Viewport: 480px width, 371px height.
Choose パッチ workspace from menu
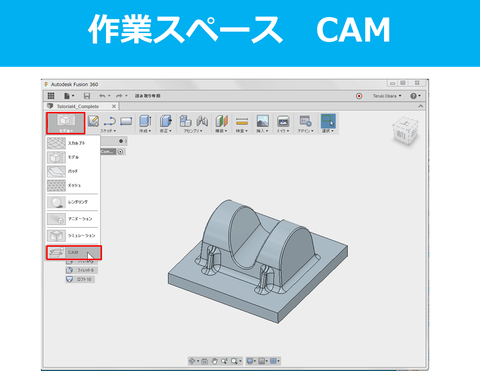pyautogui.click(x=73, y=171)
